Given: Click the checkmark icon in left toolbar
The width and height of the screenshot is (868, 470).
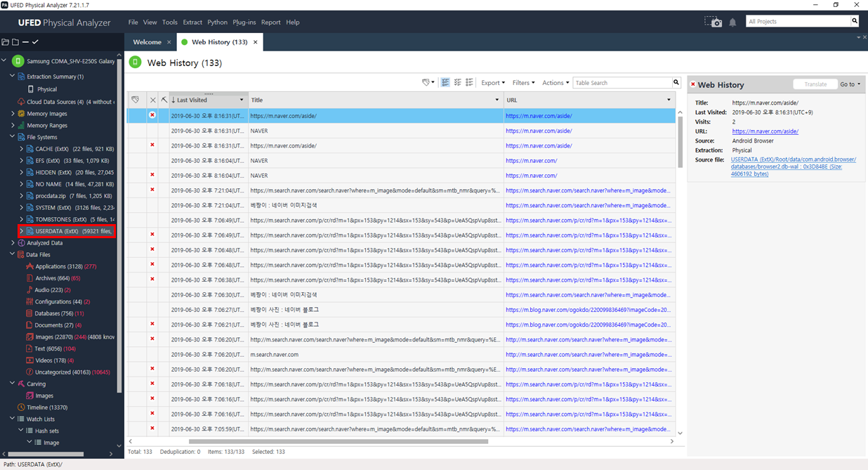Looking at the screenshot, I should click(x=35, y=42).
